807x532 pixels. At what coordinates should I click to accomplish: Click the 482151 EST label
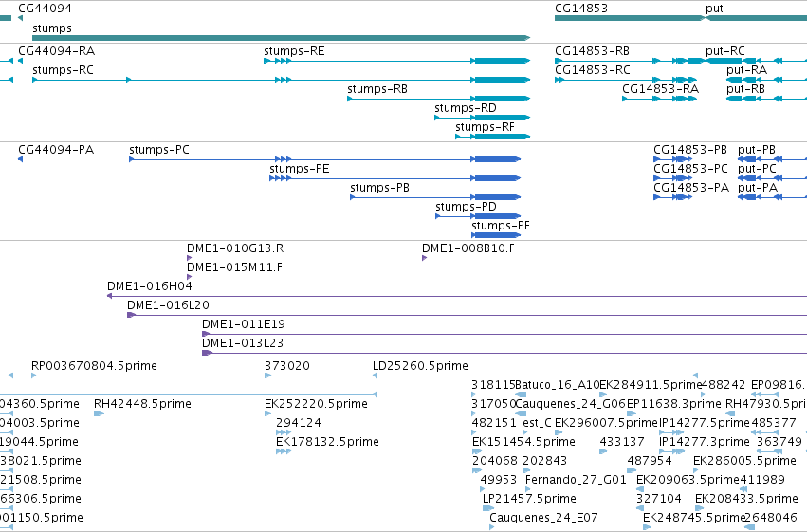pos(494,423)
